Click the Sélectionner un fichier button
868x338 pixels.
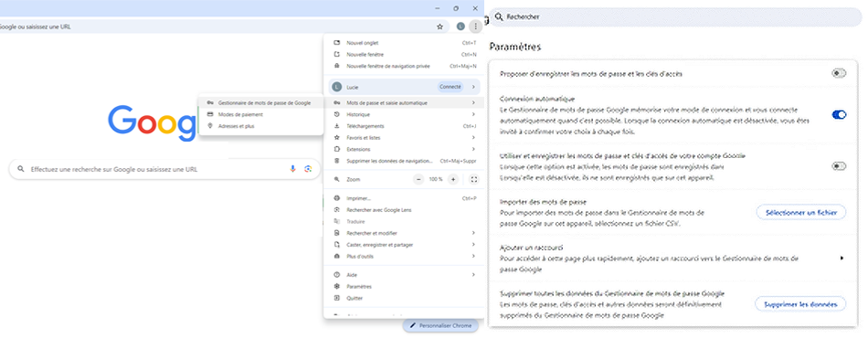tap(800, 213)
